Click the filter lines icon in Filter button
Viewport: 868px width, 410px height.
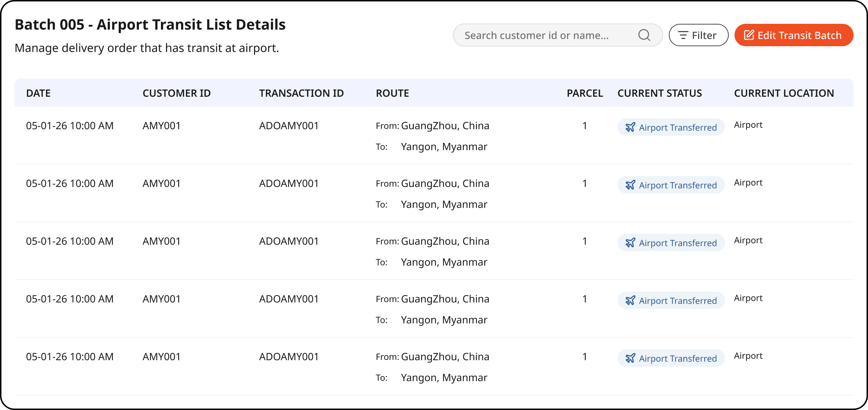(x=683, y=35)
